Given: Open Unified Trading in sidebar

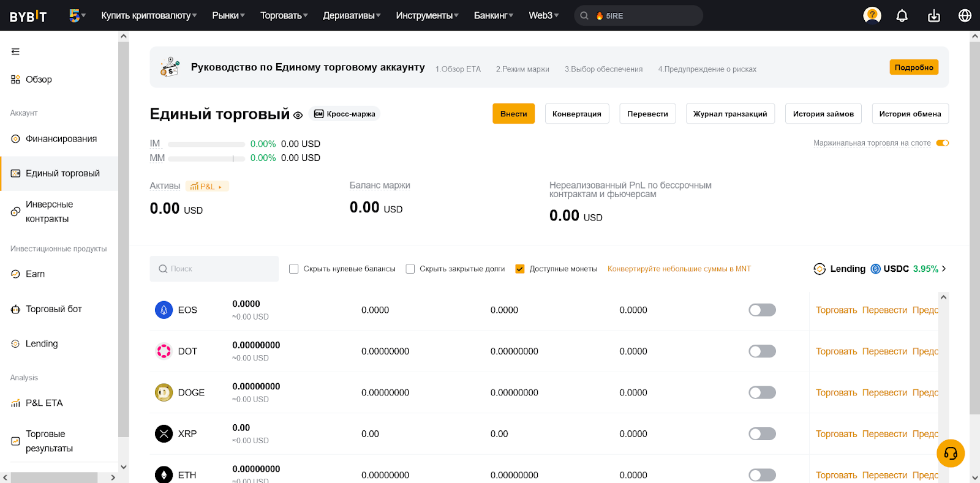Looking at the screenshot, I should (59, 174).
